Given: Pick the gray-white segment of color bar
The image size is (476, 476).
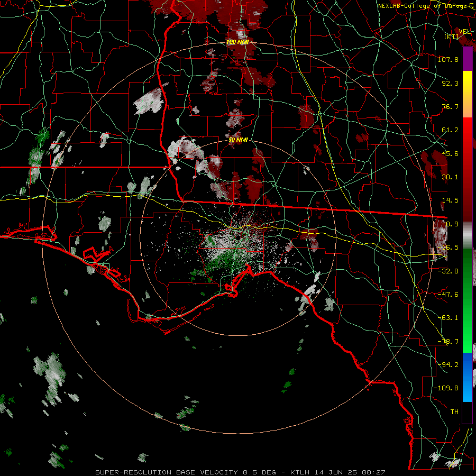Looking at the screenshot, I should pyautogui.click(x=467, y=235).
